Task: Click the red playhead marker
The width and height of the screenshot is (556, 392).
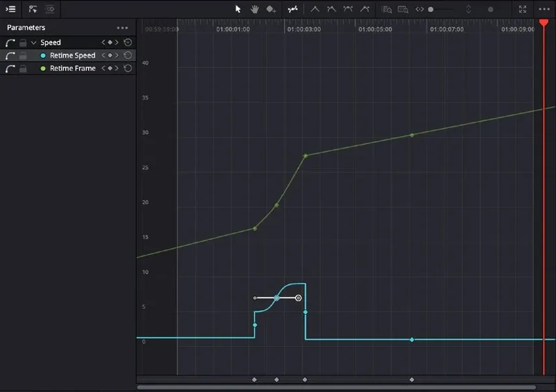Action: (x=543, y=23)
